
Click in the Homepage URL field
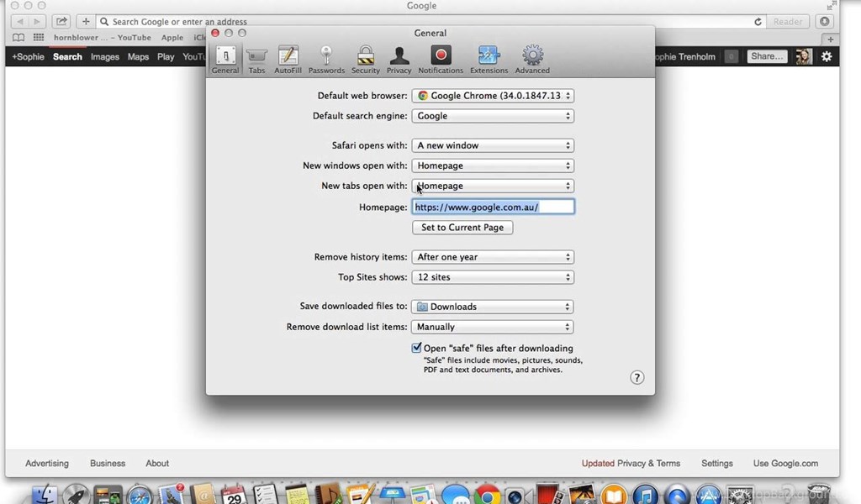[493, 207]
